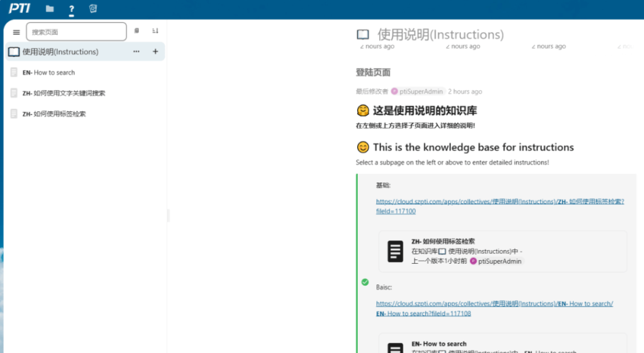
Task: Open the ZH- 如何使用标签检索 preview card
Action: coord(502,251)
